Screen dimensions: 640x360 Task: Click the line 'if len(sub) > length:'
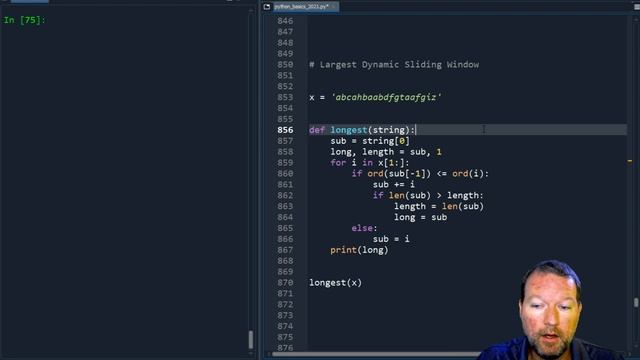tap(428, 196)
